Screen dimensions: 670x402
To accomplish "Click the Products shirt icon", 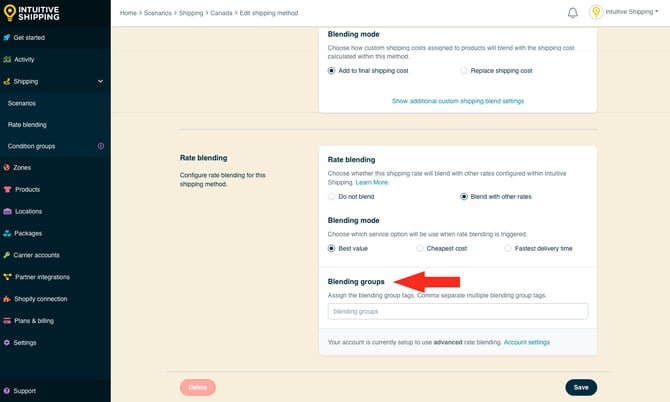I will coord(7,189).
